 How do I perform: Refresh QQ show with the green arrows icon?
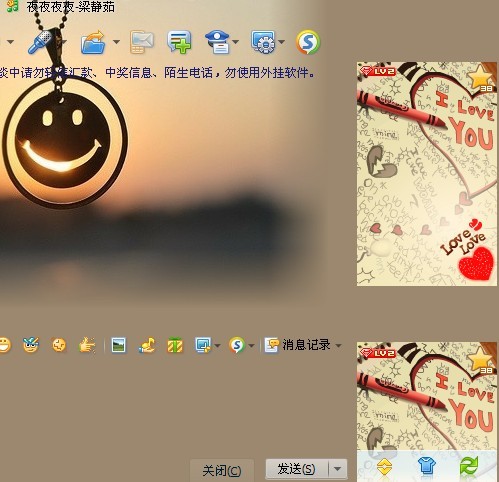[469, 466]
